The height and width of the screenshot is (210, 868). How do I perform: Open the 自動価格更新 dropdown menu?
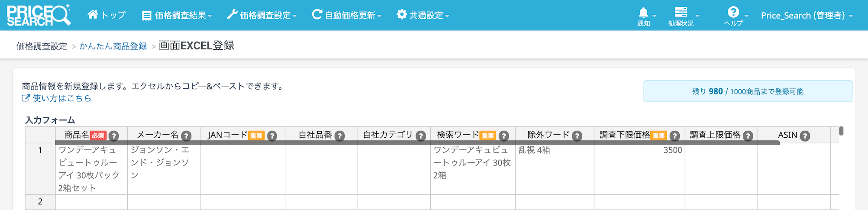(347, 16)
